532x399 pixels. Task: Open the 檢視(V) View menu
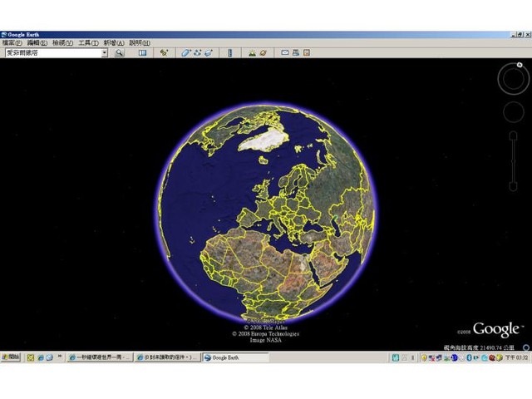pyautogui.click(x=63, y=43)
